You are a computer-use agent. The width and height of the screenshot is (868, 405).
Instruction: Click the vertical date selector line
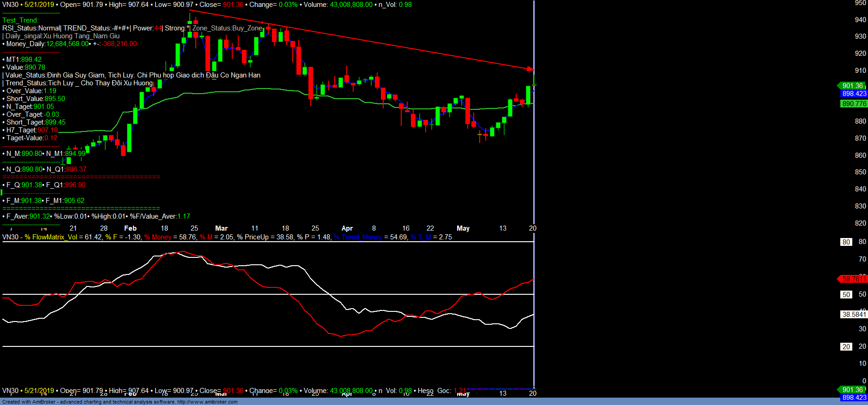click(534, 185)
